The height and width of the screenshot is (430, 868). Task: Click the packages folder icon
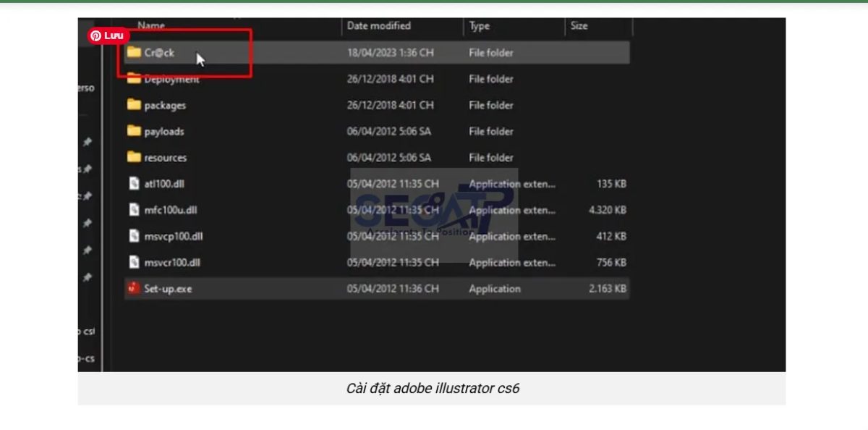point(133,105)
